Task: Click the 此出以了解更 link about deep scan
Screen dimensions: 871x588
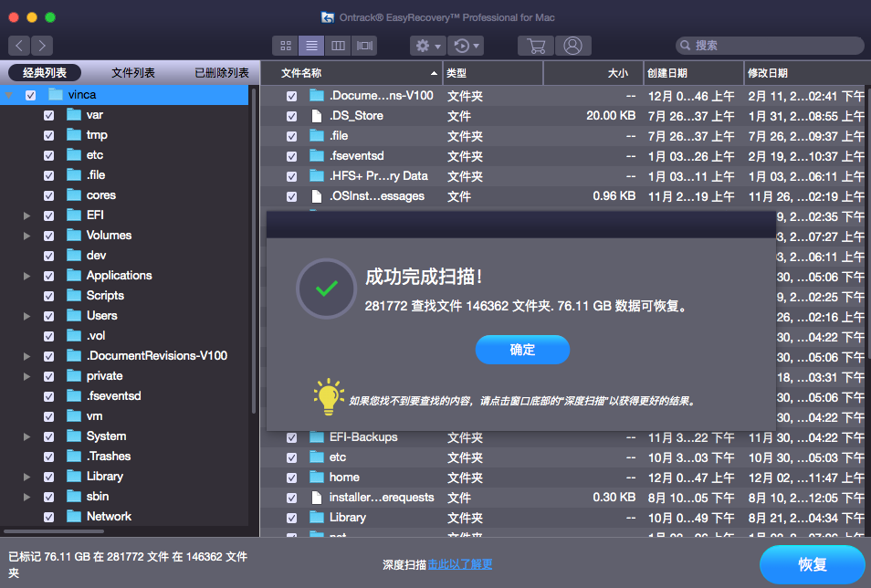Action: point(458,564)
